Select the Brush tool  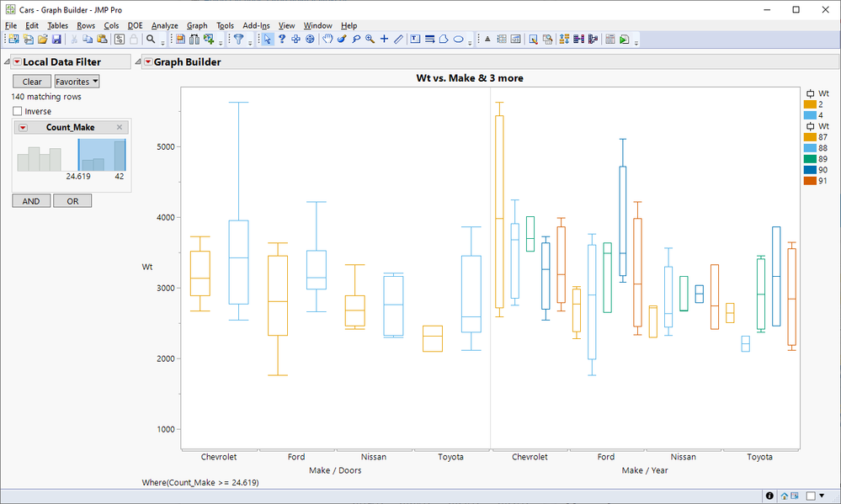[x=342, y=40]
